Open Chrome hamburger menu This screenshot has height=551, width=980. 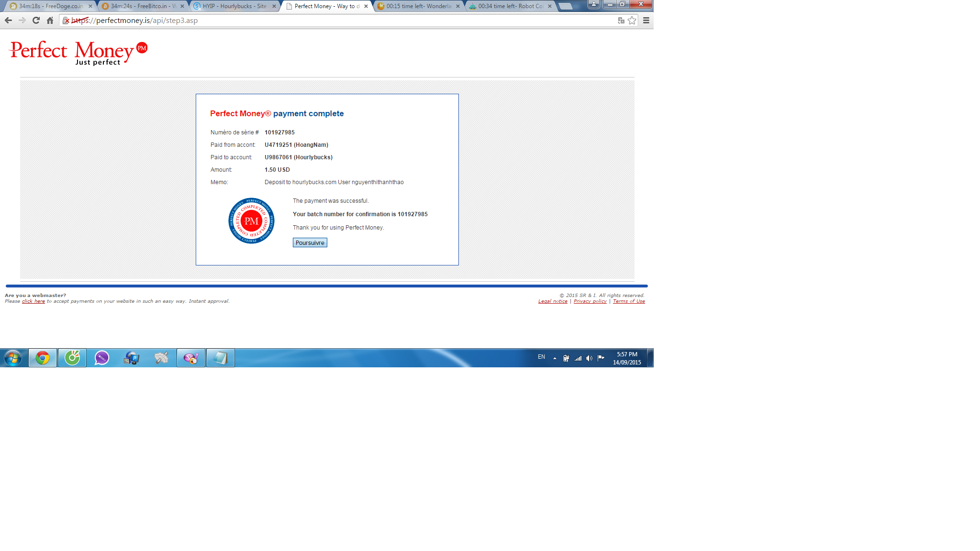[646, 20]
